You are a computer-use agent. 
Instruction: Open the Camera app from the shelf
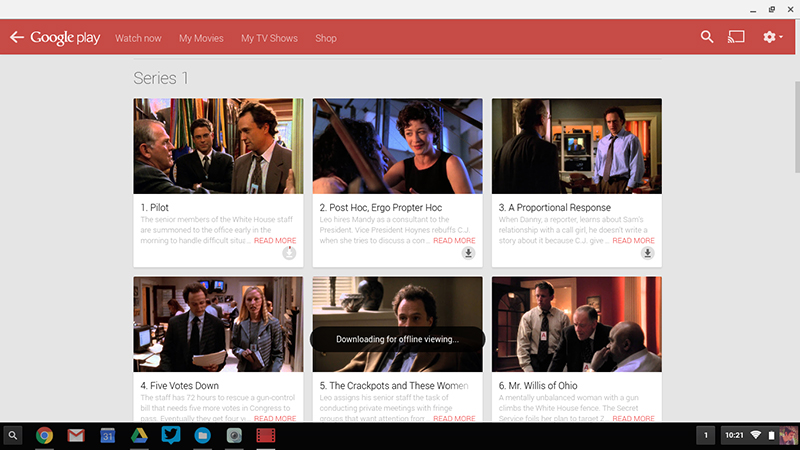point(234,436)
